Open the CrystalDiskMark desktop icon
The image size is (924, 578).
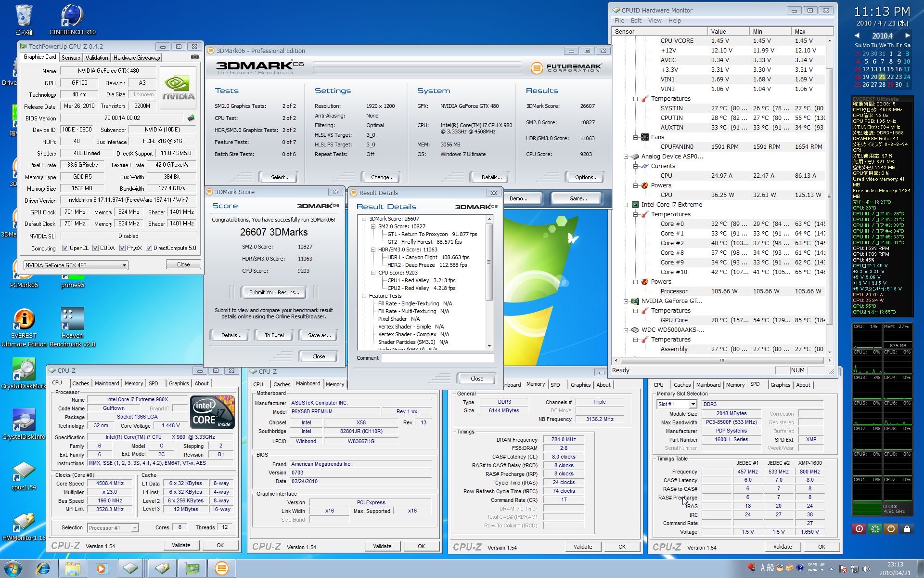[x=24, y=373]
